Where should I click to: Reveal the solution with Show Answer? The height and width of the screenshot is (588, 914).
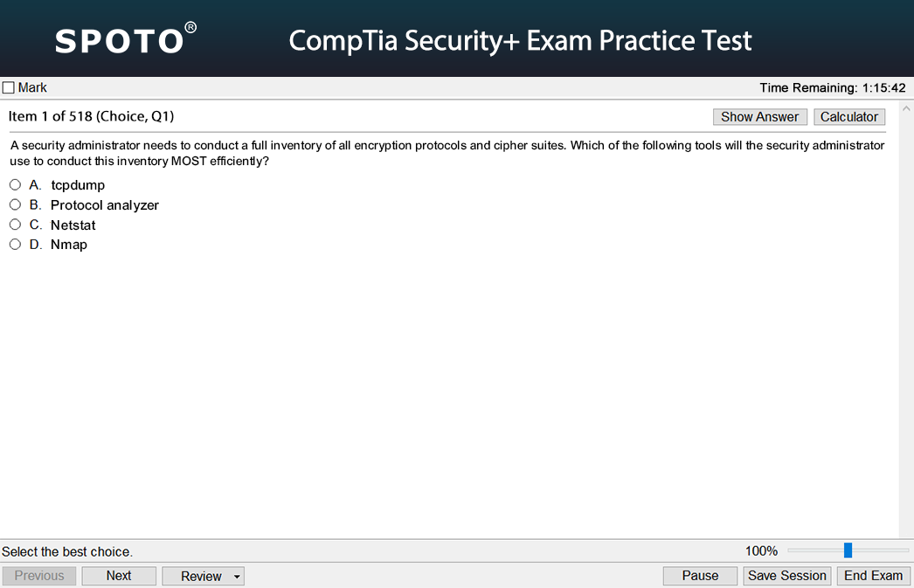(759, 116)
